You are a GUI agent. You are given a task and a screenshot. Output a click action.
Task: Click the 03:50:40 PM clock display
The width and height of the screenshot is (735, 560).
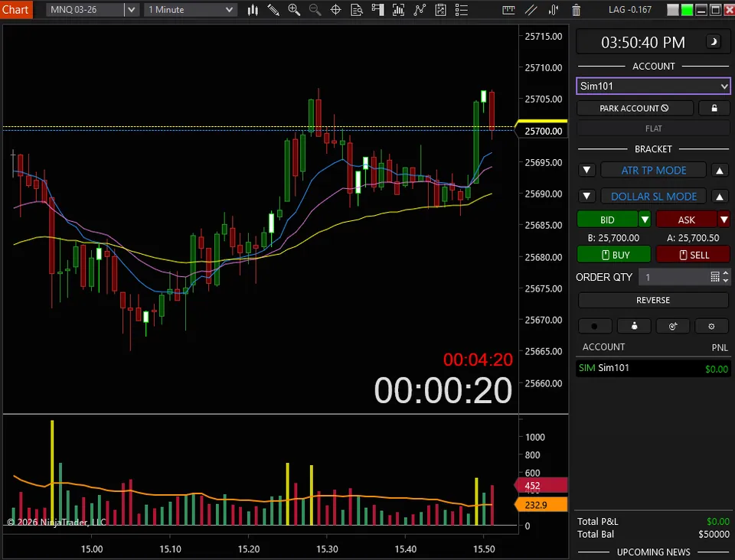pos(643,43)
